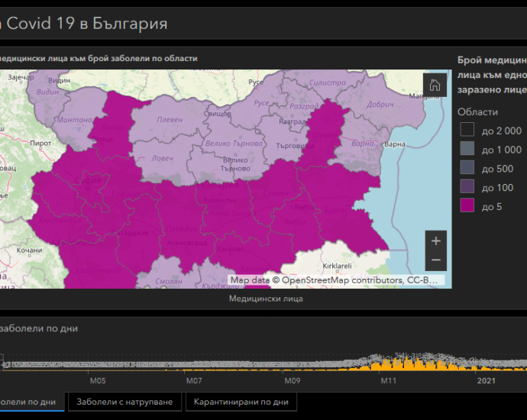Select the София city label on map
Viewport: 527px width, 420px height.
click(x=87, y=181)
